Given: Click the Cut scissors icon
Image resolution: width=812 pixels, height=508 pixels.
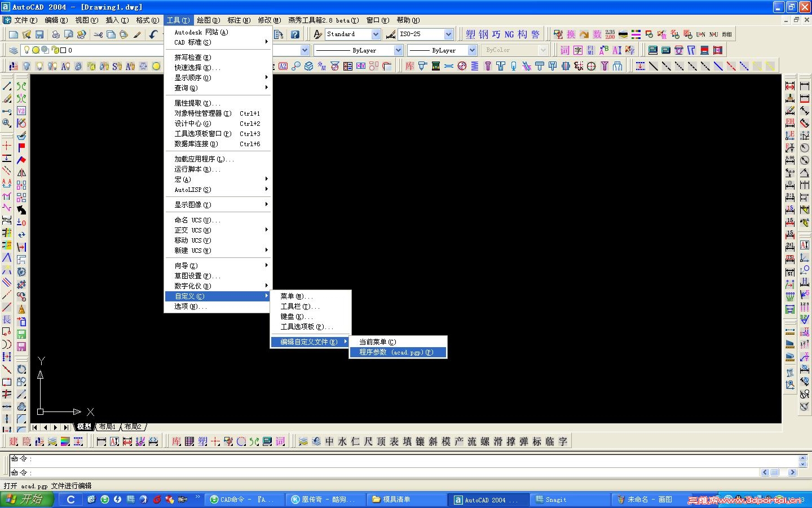Looking at the screenshot, I should [98, 34].
